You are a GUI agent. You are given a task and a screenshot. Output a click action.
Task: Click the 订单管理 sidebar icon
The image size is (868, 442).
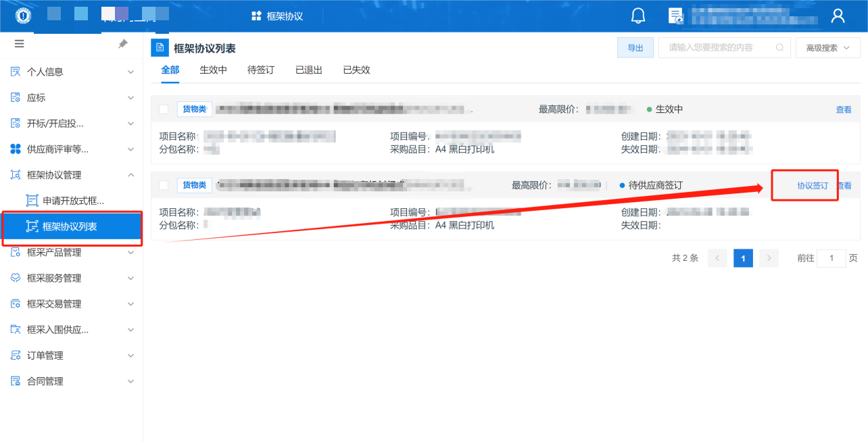[16, 355]
